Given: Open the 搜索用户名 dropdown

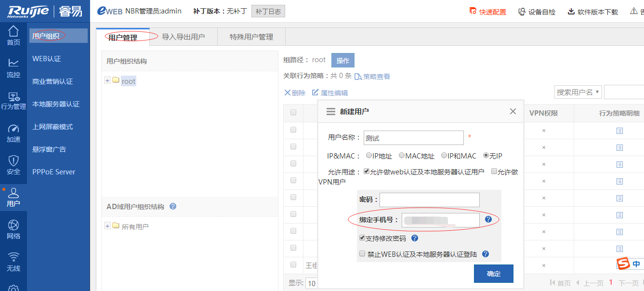Looking at the screenshot, I should pos(578,92).
